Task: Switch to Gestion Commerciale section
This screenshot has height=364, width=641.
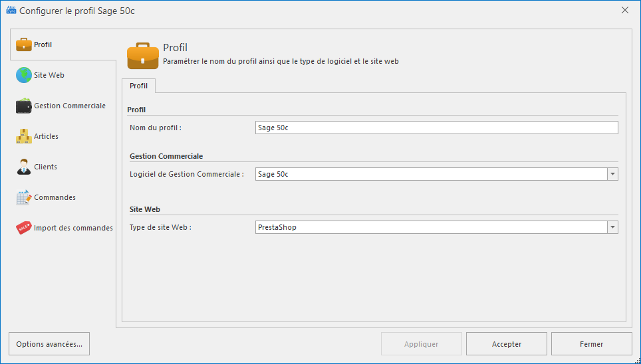Action: (x=63, y=106)
